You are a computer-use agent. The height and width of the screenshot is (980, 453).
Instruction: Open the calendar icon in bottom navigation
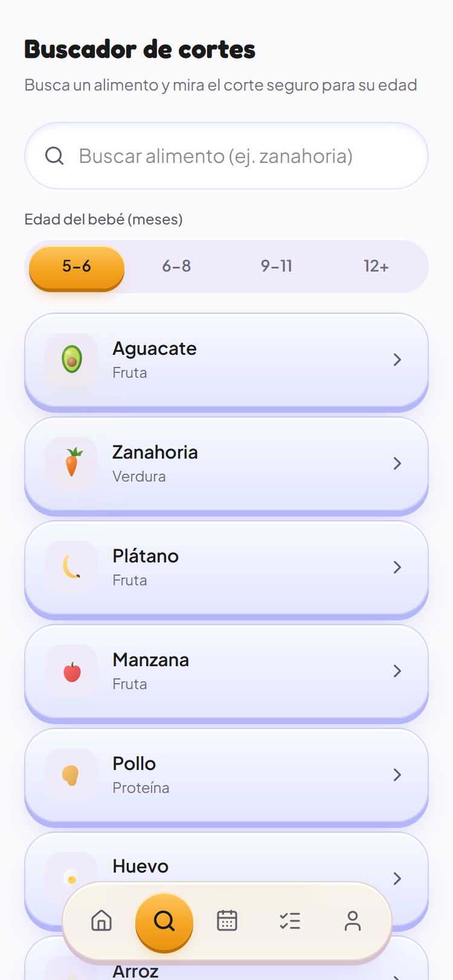227,921
